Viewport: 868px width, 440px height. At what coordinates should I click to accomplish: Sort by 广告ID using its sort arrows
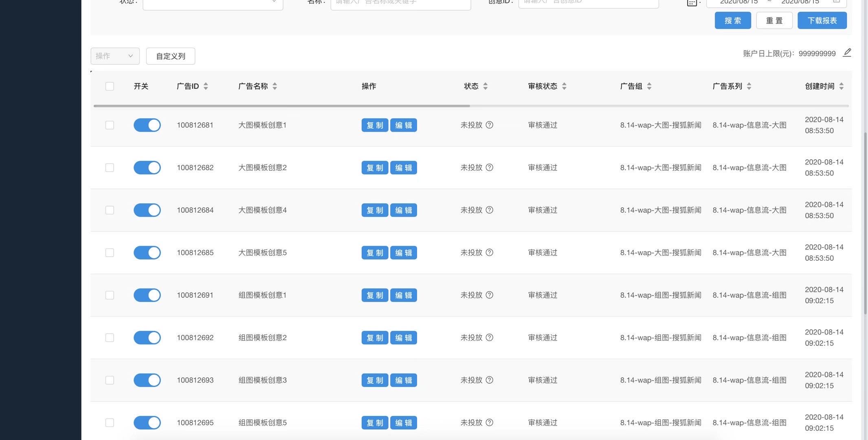206,86
